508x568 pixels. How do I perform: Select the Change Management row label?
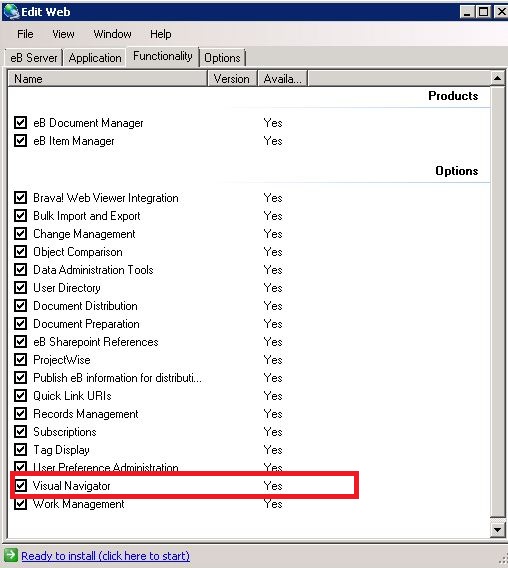coord(84,234)
